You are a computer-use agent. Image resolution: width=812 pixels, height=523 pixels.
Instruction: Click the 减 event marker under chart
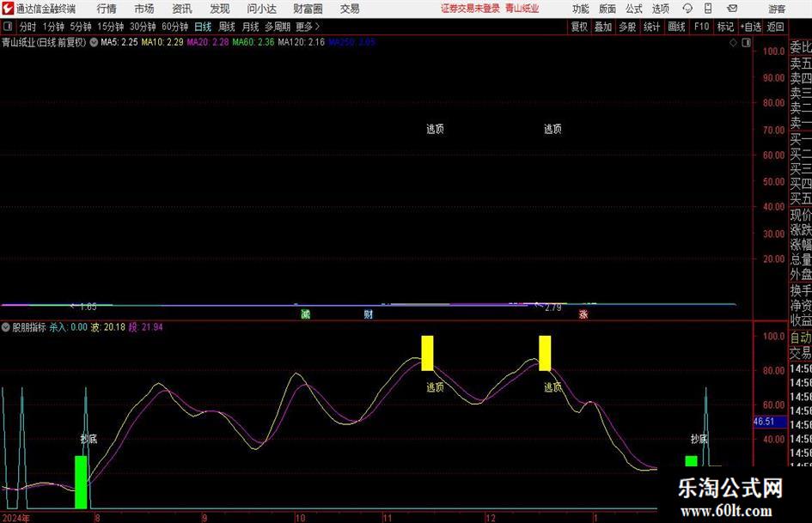pos(306,313)
